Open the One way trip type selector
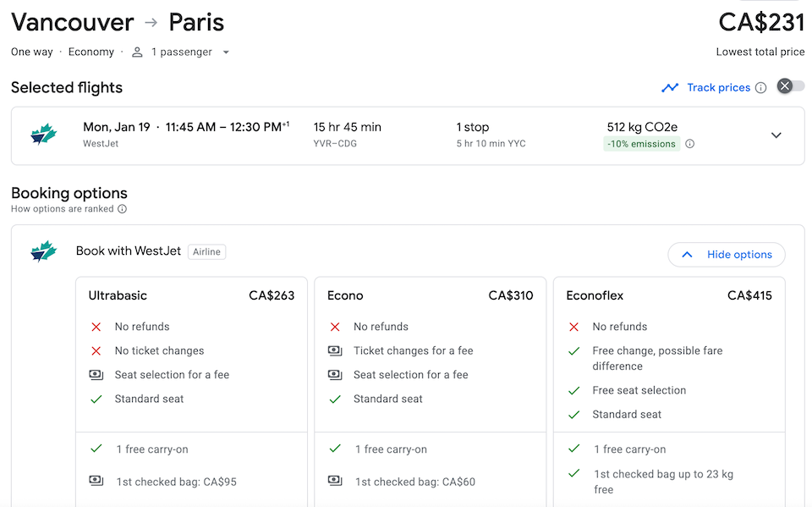 pyautogui.click(x=32, y=52)
